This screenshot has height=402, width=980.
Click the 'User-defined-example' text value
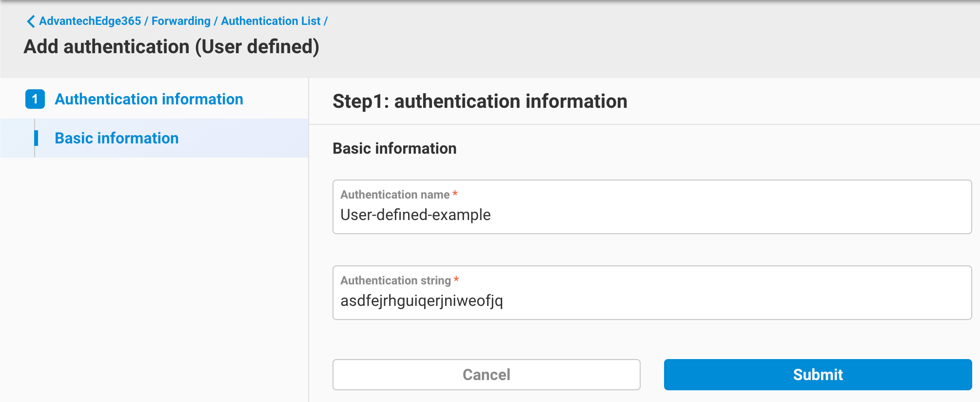pos(416,215)
